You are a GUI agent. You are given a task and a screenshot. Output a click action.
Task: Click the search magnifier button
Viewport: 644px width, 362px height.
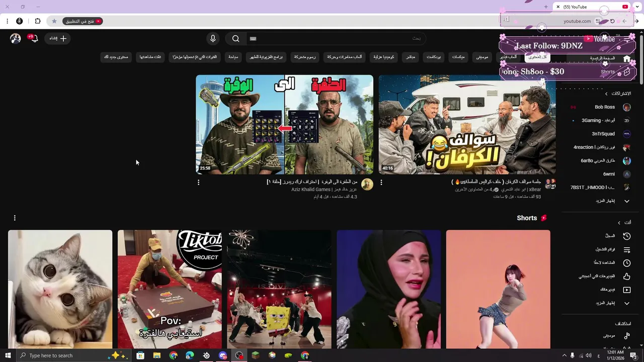235,39
